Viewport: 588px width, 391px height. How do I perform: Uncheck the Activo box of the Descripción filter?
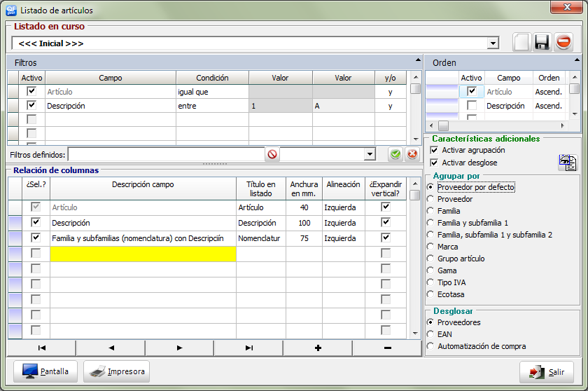point(31,105)
